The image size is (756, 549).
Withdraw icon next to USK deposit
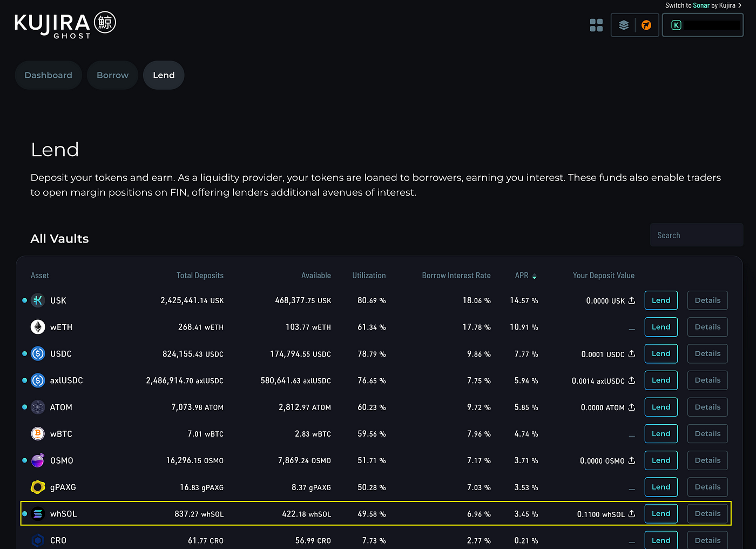tap(632, 300)
